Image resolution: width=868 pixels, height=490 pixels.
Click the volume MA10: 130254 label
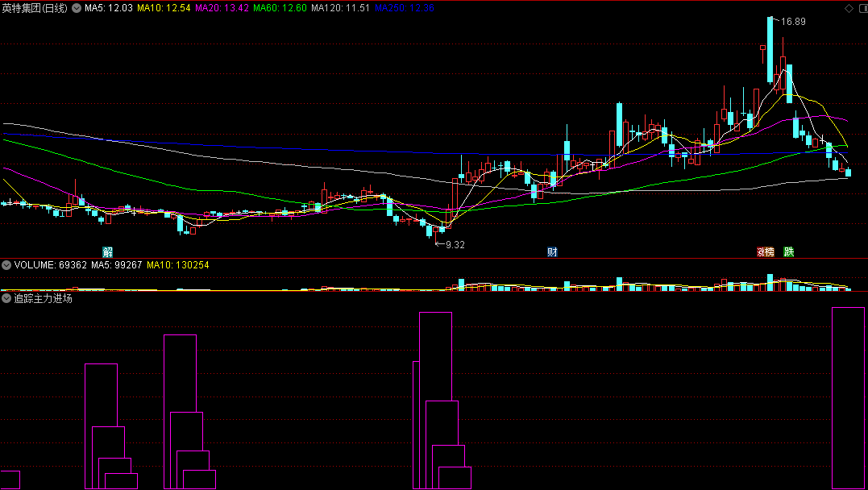coord(177,265)
